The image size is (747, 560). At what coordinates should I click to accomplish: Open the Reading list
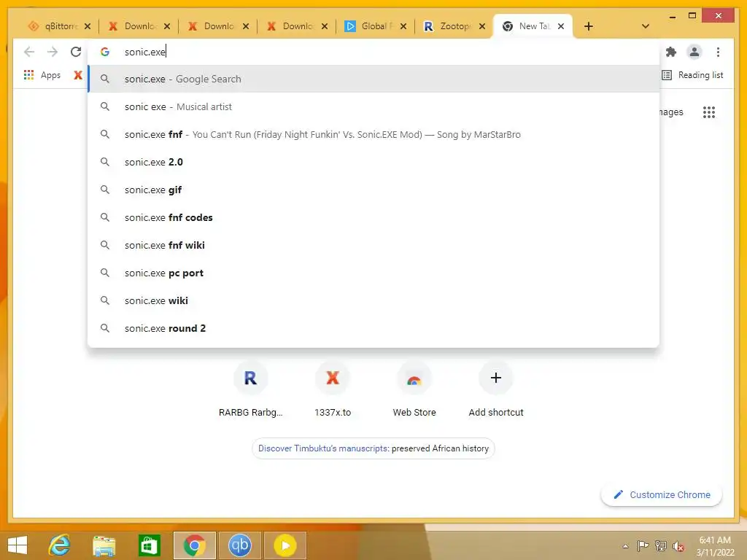click(x=693, y=75)
